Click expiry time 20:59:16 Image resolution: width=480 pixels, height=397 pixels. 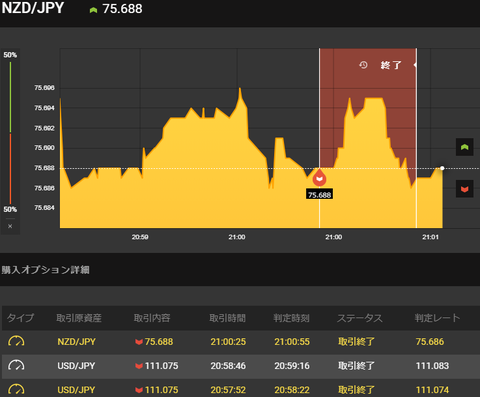[x=292, y=366]
